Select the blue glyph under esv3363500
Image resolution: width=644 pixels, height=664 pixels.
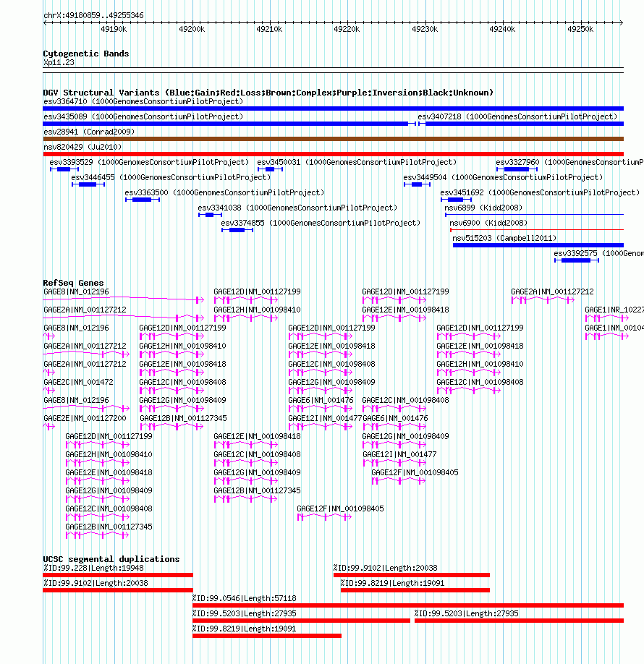143,200
